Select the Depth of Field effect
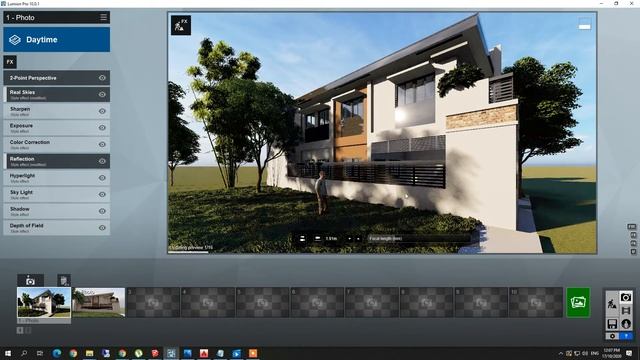The width and height of the screenshot is (640, 360). (x=57, y=228)
